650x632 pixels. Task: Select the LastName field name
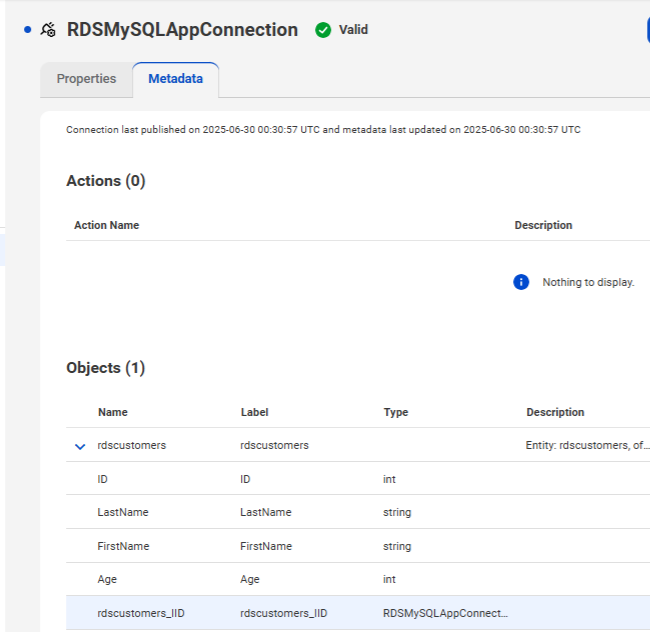click(123, 512)
